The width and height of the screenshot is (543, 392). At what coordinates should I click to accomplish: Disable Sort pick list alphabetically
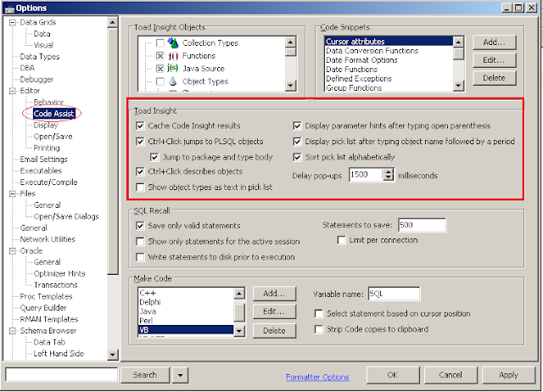coord(297,157)
